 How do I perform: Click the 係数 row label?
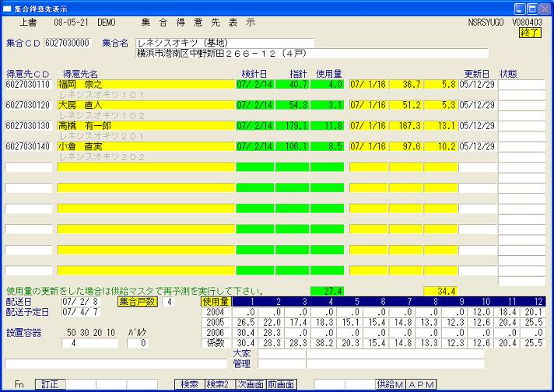click(216, 343)
